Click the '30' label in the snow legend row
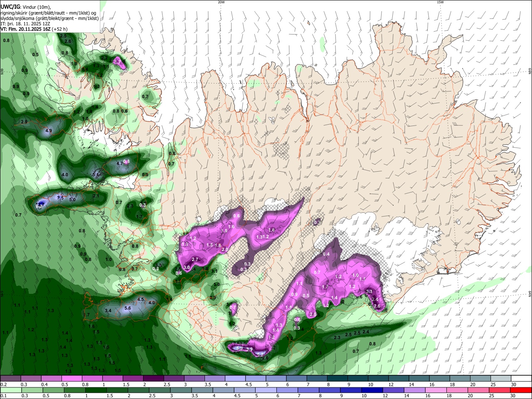The image size is (532, 399). pyautogui.click(x=513, y=384)
